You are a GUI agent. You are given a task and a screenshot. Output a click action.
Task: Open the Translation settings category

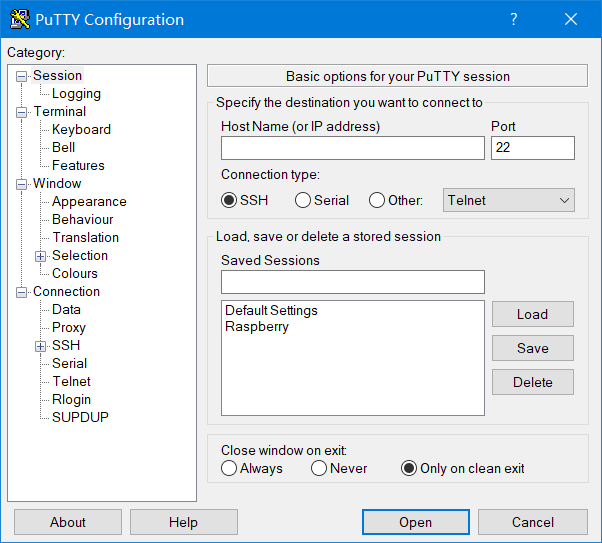pos(85,238)
